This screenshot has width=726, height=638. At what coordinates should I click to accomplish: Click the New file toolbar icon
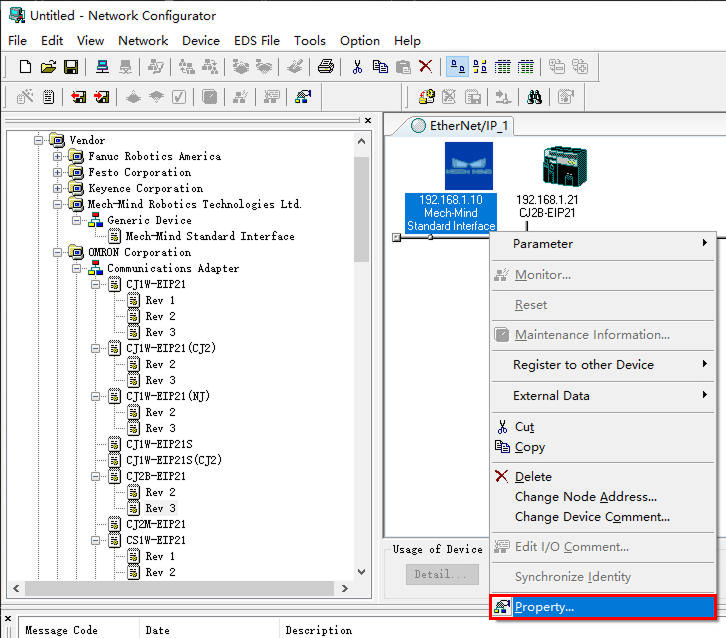26,67
